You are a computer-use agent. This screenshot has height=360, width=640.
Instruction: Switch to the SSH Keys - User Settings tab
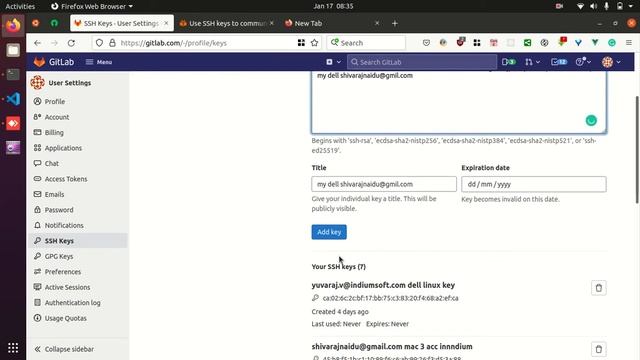point(121,23)
